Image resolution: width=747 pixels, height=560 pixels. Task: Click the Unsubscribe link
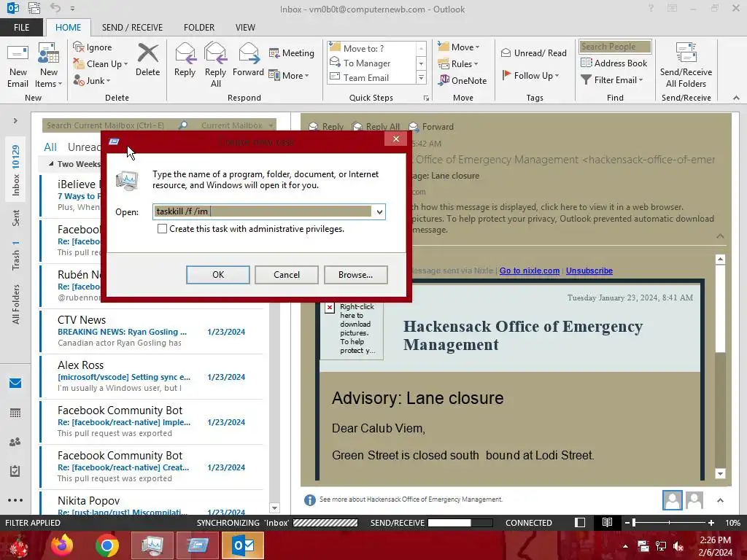[x=589, y=271]
